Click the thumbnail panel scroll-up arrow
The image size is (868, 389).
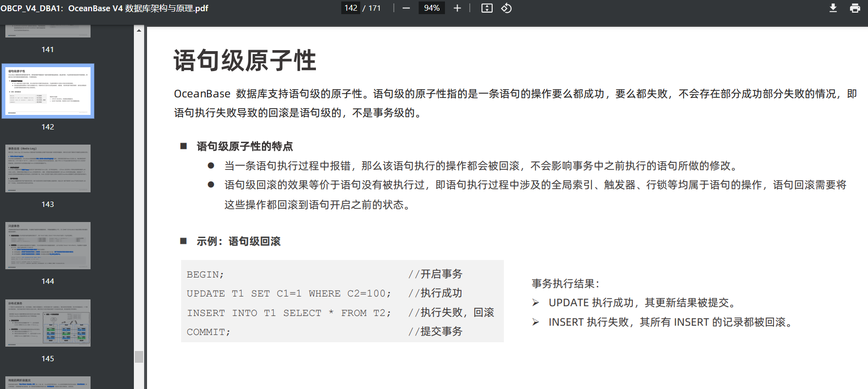click(x=139, y=31)
